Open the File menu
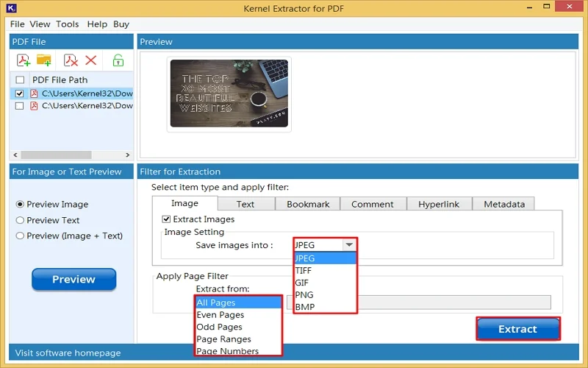Image resolution: width=588 pixels, height=368 pixels. coord(17,24)
